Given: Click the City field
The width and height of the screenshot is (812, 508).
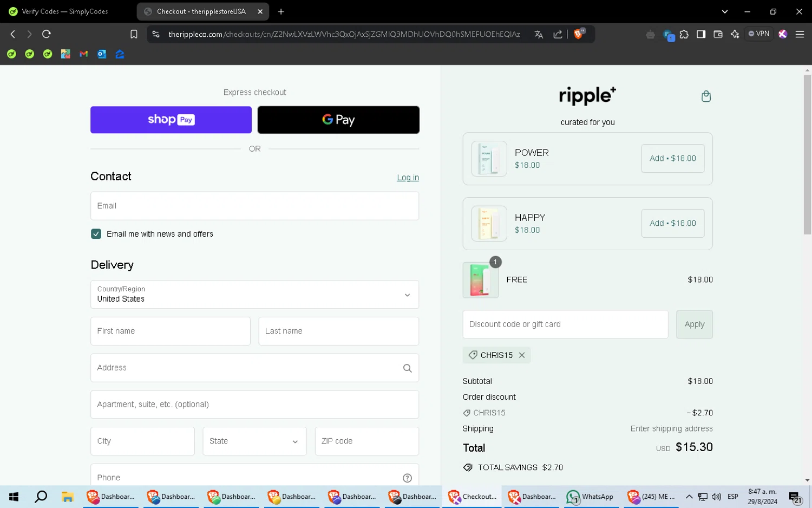Looking at the screenshot, I should tap(142, 441).
